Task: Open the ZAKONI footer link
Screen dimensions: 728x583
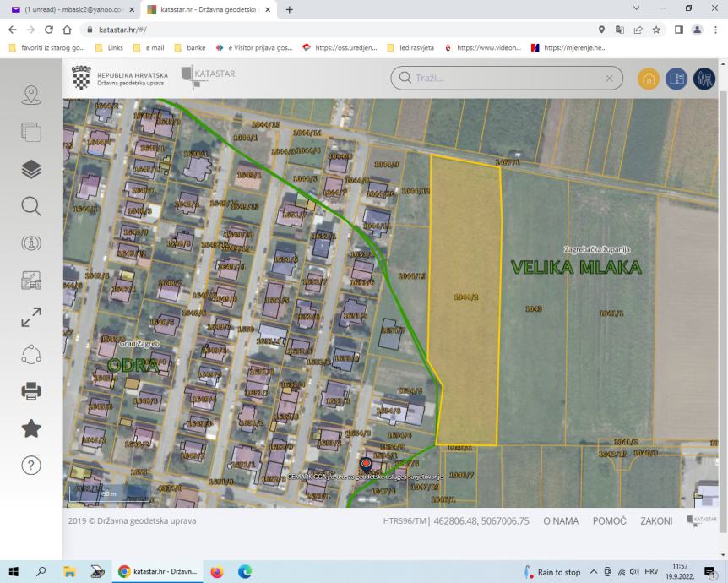Action: click(x=656, y=521)
